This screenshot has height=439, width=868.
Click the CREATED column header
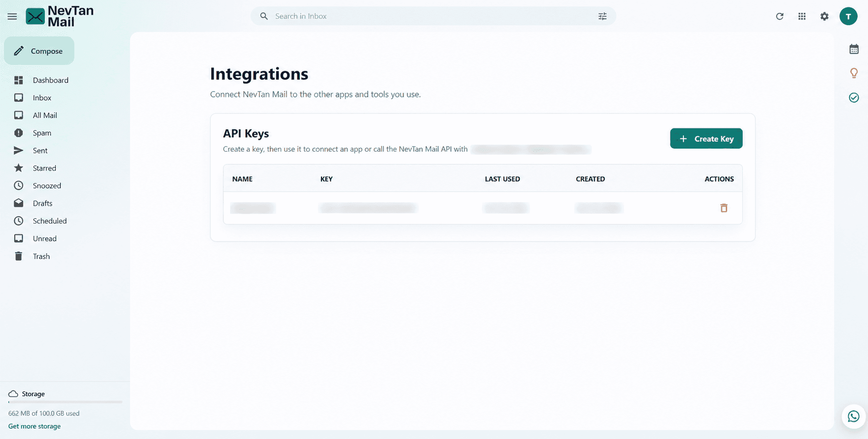590,179
